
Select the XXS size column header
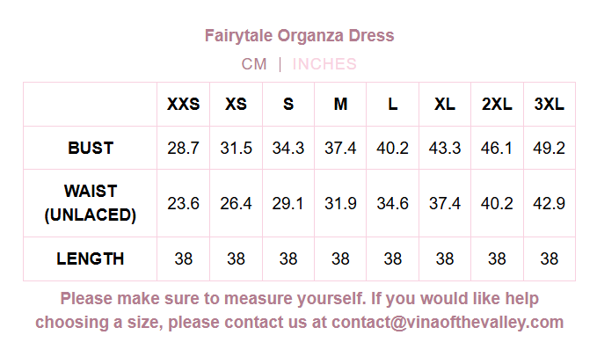click(184, 105)
